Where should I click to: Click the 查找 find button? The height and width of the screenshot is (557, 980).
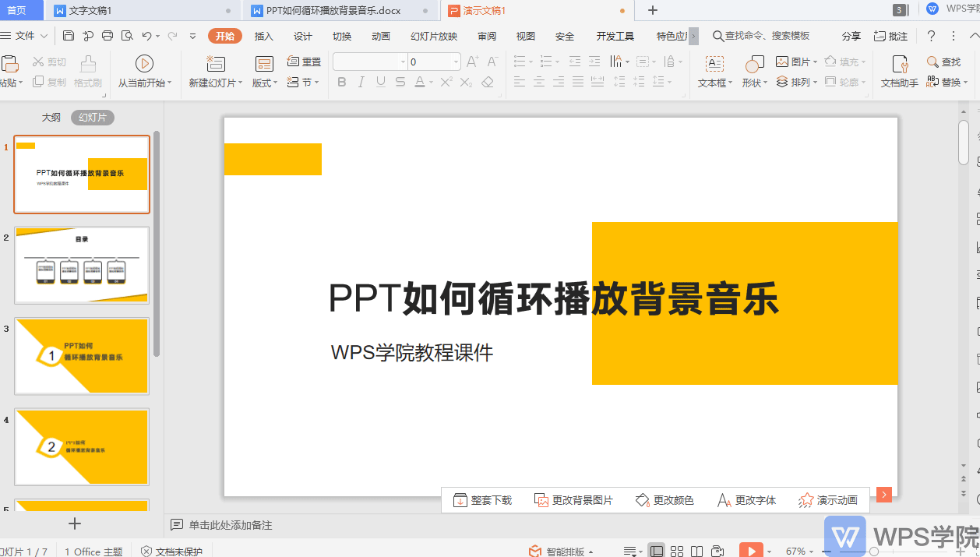[x=943, y=62]
